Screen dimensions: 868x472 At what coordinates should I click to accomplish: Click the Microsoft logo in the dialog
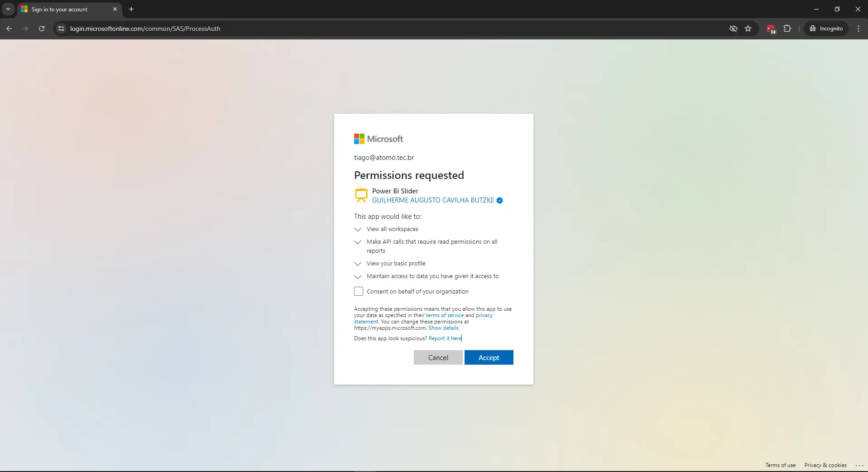pos(379,139)
